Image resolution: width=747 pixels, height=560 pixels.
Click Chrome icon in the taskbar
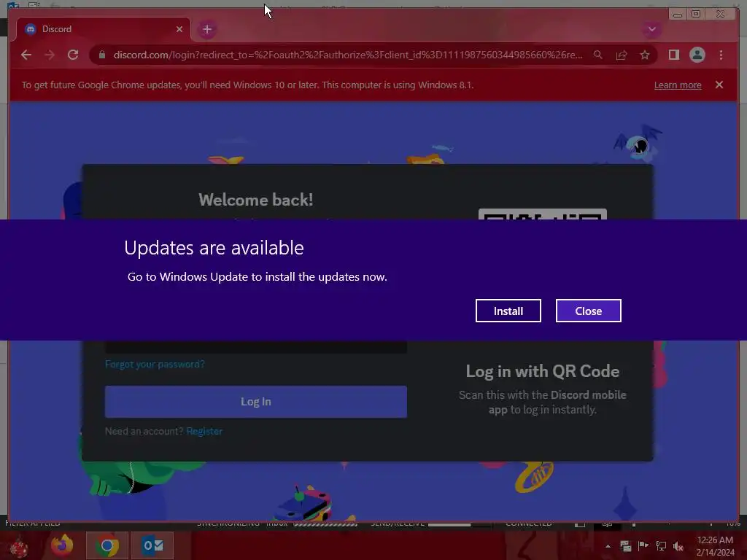(x=107, y=545)
